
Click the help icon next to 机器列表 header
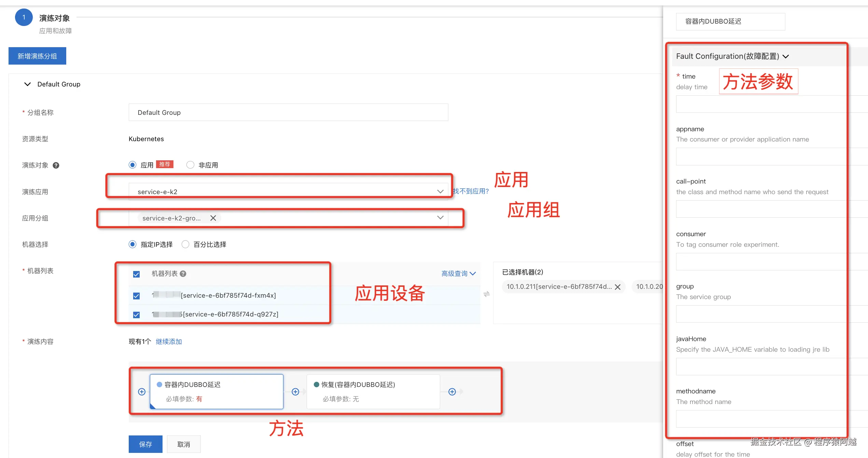point(183,274)
